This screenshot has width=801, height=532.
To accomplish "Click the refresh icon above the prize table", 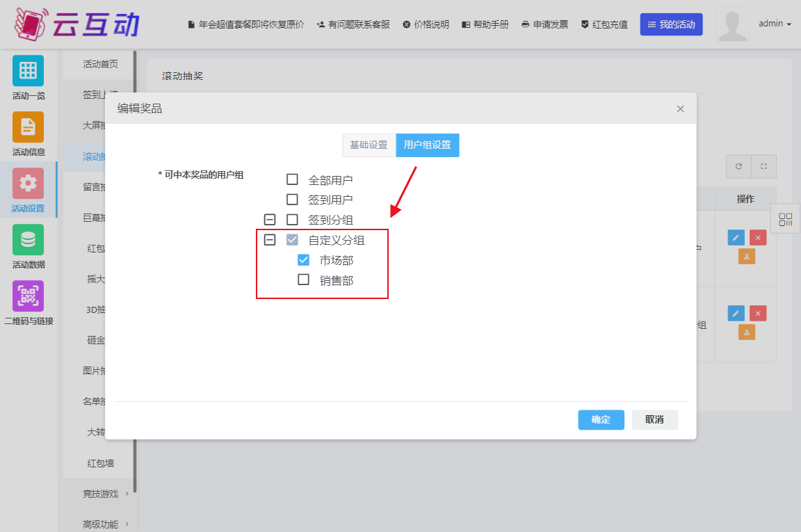I will click(x=738, y=167).
